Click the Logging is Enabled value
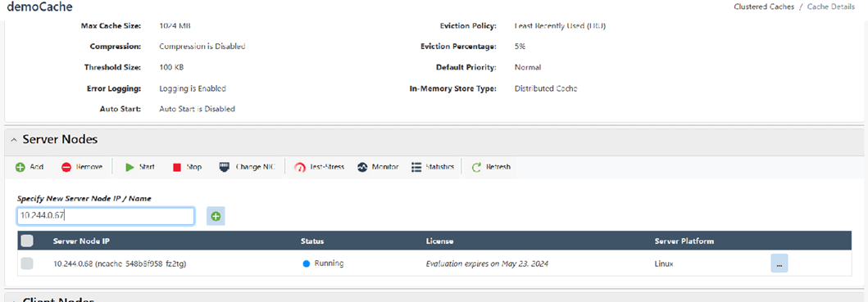Image resolution: width=868 pixels, height=302 pixels. [x=193, y=88]
